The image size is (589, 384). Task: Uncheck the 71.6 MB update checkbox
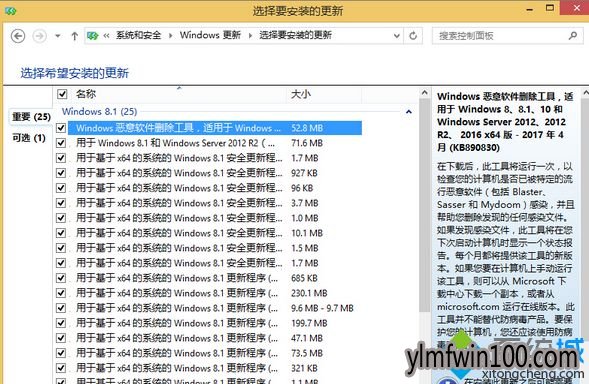(x=61, y=143)
